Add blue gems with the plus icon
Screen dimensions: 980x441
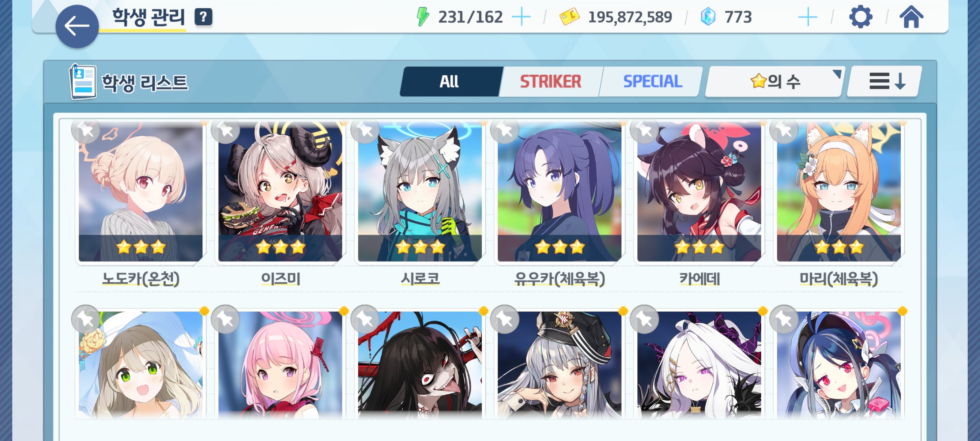coord(807,17)
